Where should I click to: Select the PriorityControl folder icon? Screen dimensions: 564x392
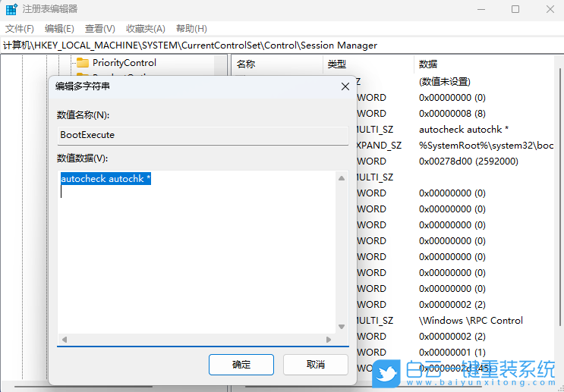tap(83, 63)
